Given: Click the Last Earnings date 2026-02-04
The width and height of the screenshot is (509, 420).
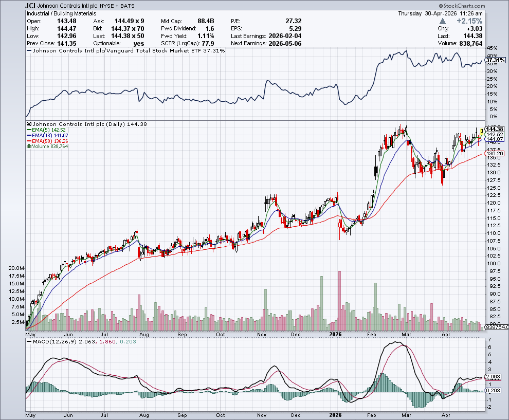Looking at the screenshot, I should 285,36.
